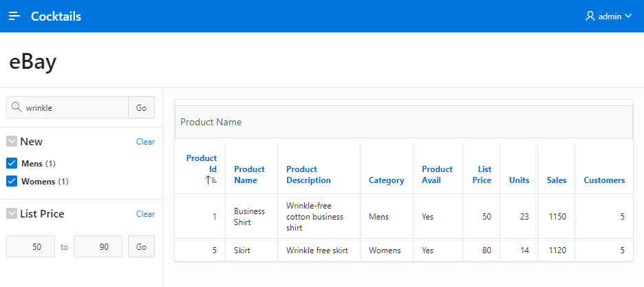
Task: Click the 1120 sales value
Action: tap(557, 250)
